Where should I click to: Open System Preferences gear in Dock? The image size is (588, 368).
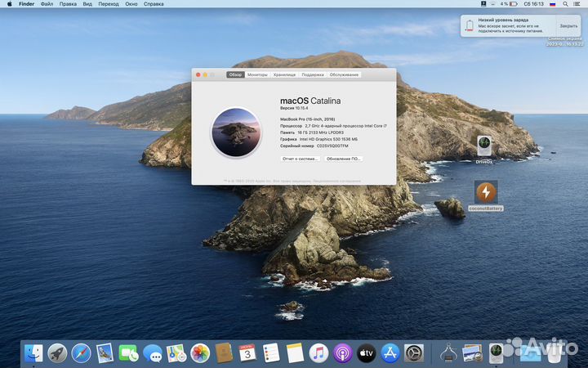pyautogui.click(x=414, y=353)
